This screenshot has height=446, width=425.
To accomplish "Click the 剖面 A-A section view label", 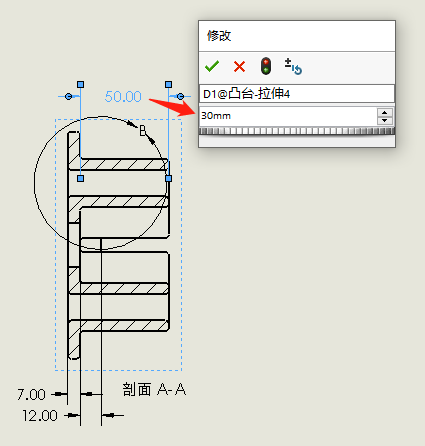I will tap(154, 389).
